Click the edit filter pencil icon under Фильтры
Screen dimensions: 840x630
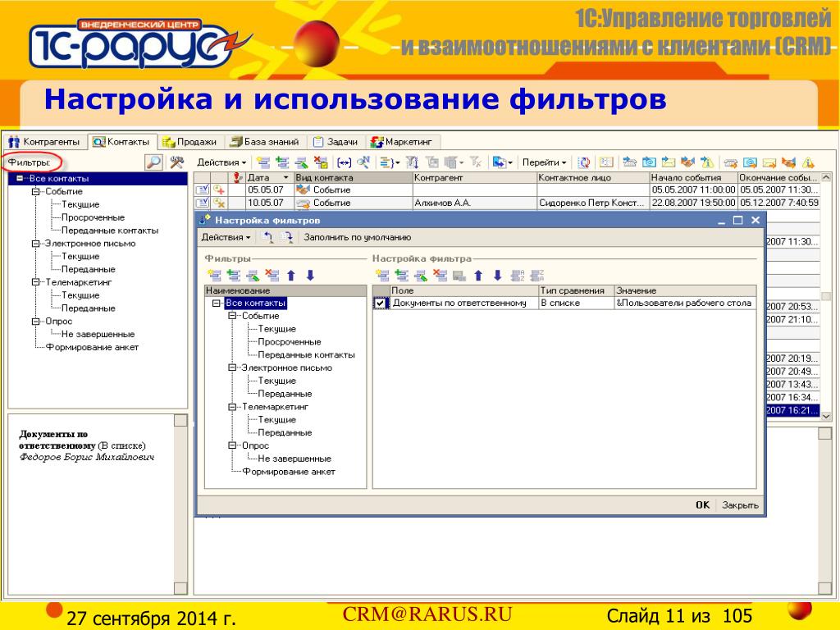coord(253,276)
